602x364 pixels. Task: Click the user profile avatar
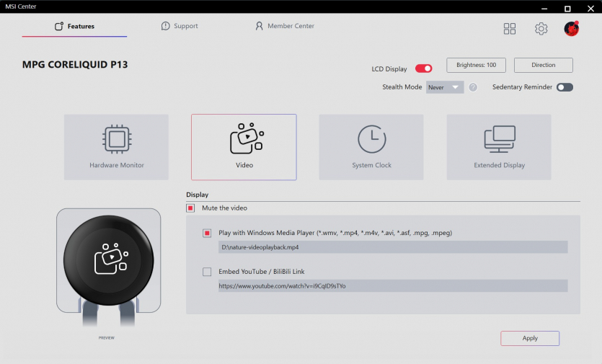tap(572, 29)
